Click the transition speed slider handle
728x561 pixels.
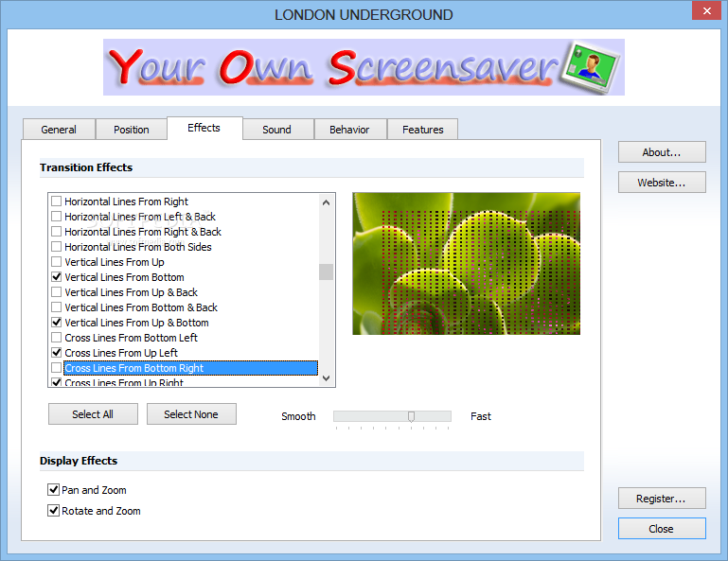pos(411,416)
